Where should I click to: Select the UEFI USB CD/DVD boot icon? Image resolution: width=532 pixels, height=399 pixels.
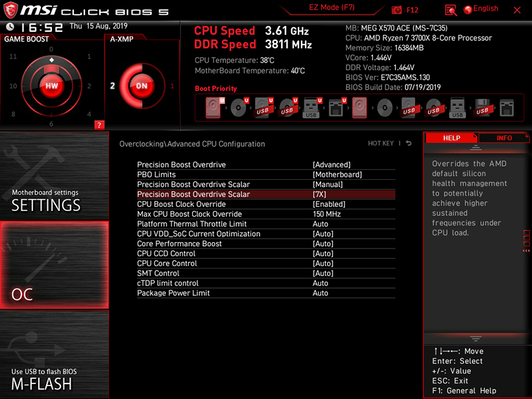click(x=288, y=108)
